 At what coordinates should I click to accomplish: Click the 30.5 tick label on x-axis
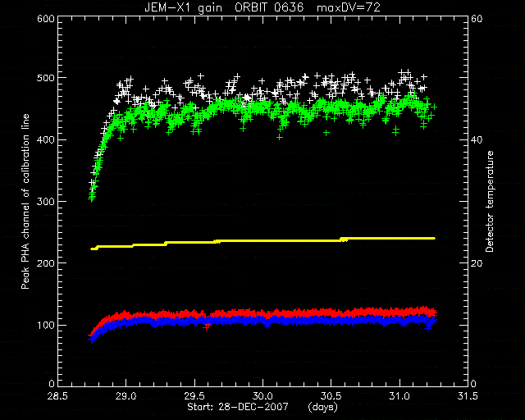tap(331, 396)
